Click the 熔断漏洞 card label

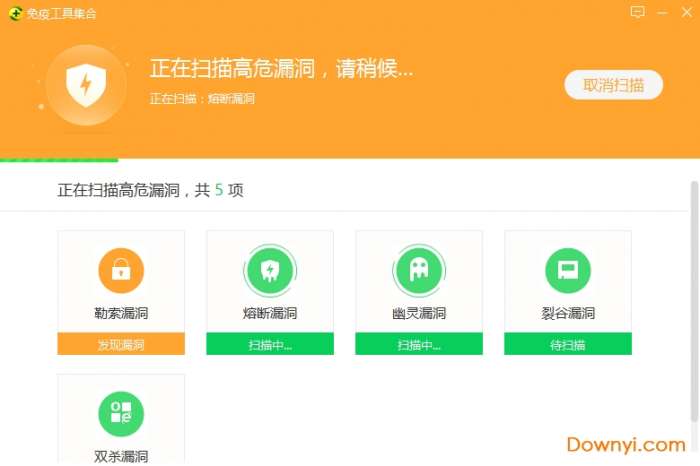click(x=270, y=313)
